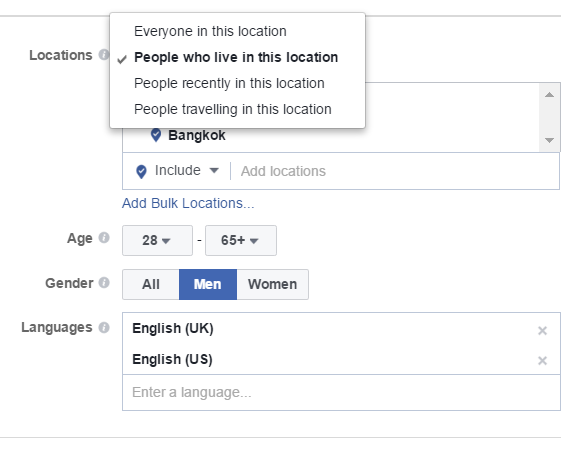Click the Bangkok location pin icon

click(x=156, y=135)
